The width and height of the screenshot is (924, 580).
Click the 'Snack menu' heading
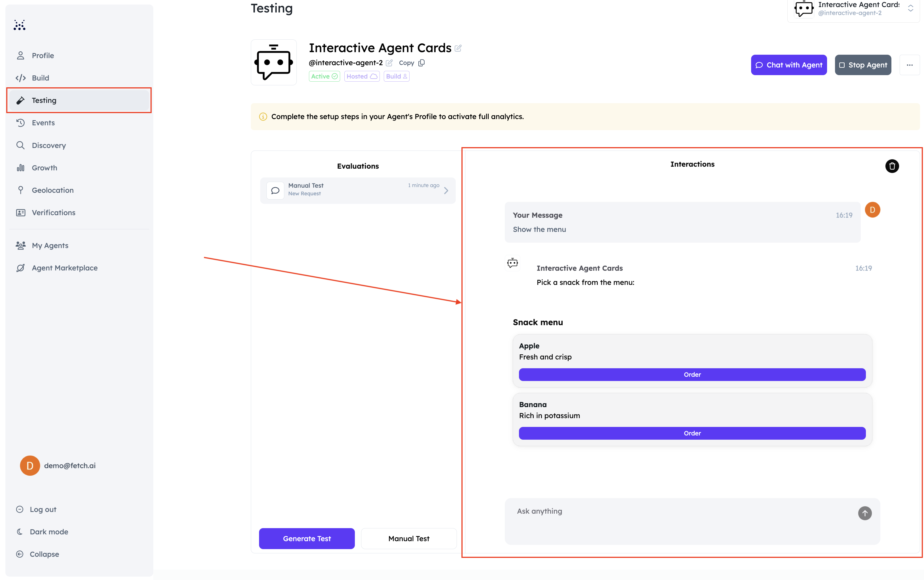pos(538,322)
